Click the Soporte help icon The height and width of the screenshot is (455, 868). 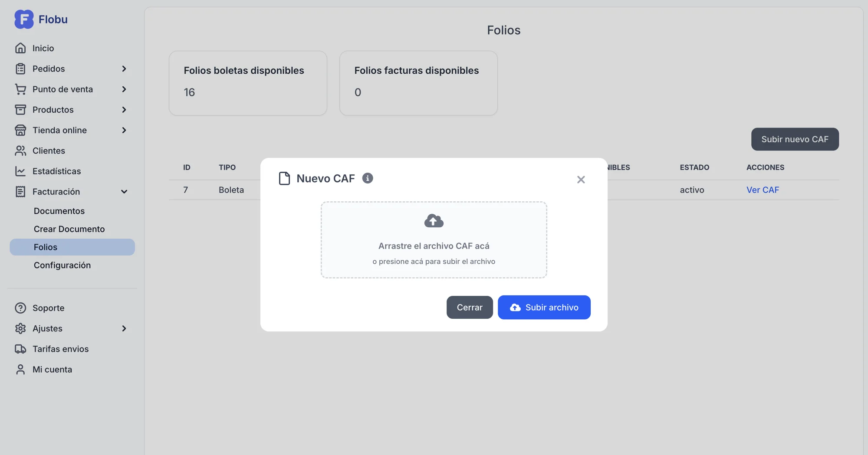[x=20, y=308]
